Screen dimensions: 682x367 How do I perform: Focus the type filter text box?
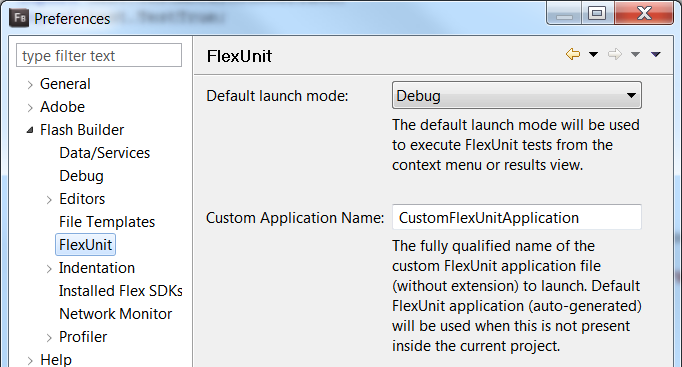[99, 55]
